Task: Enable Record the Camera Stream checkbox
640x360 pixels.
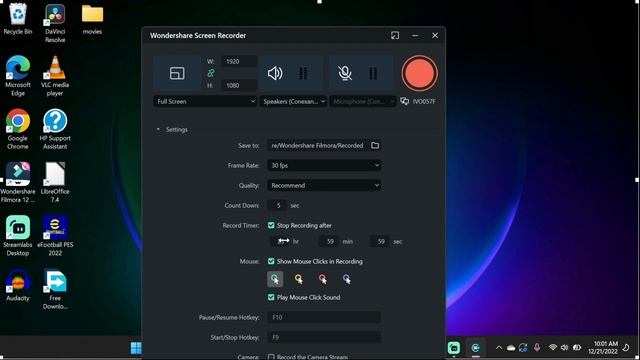Action: [x=271, y=357]
